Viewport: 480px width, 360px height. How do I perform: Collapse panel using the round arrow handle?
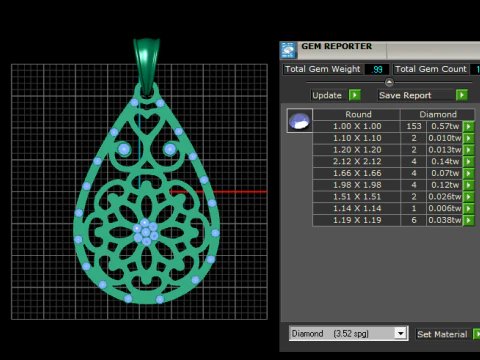point(389,82)
